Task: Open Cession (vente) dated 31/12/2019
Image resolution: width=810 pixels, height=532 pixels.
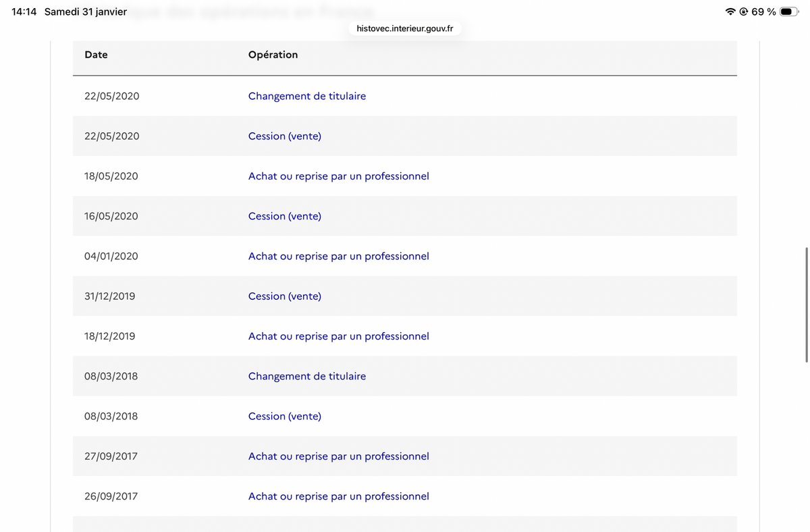Action: (285, 296)
